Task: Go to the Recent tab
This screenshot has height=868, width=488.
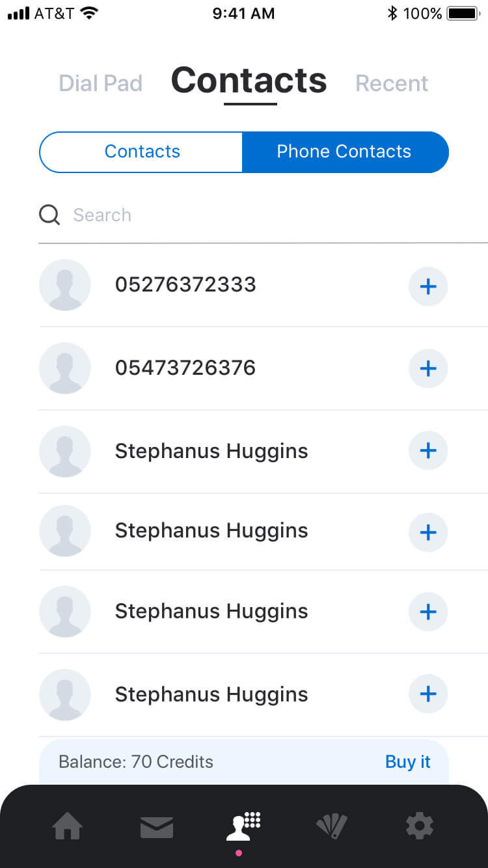Action: point(392,83)
